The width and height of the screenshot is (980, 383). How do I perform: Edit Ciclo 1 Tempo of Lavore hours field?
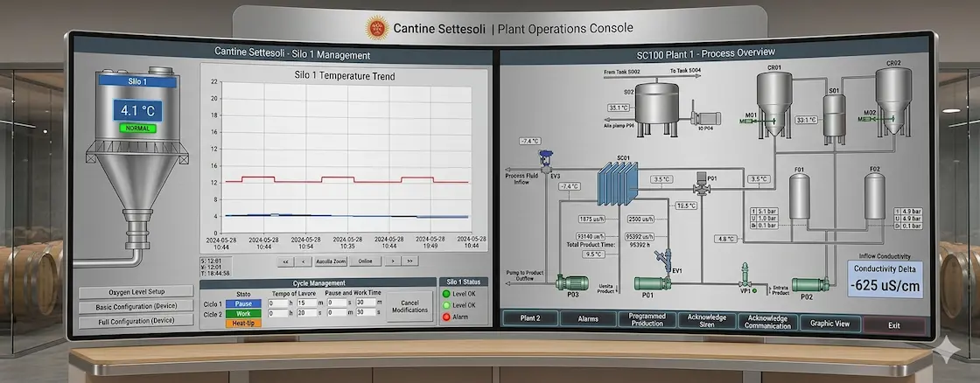[x=277, y=303]
